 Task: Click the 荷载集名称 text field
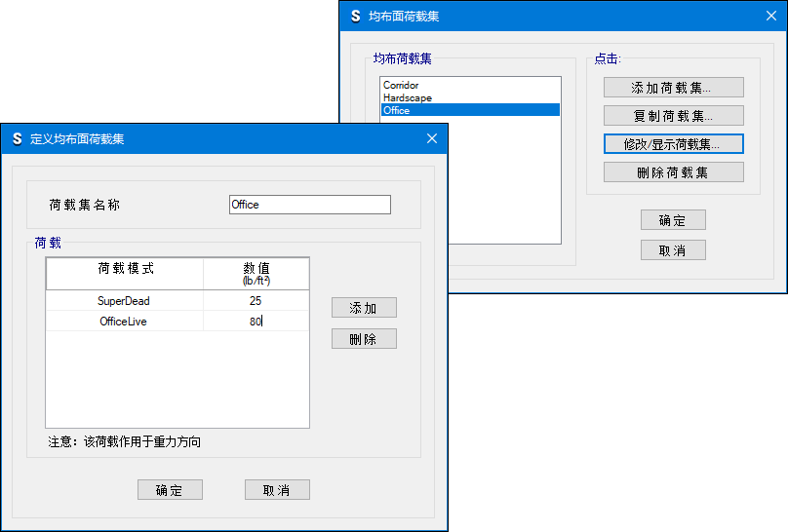(309, 205)
